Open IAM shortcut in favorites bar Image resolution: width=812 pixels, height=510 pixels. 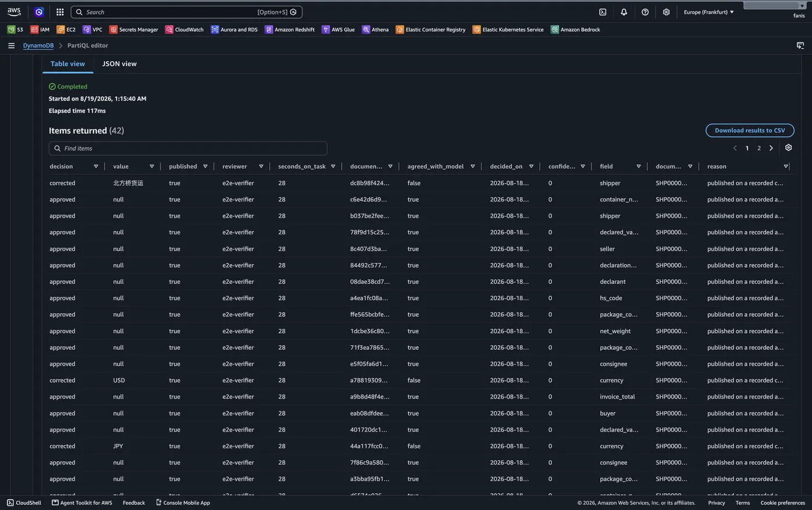[40, 30]
